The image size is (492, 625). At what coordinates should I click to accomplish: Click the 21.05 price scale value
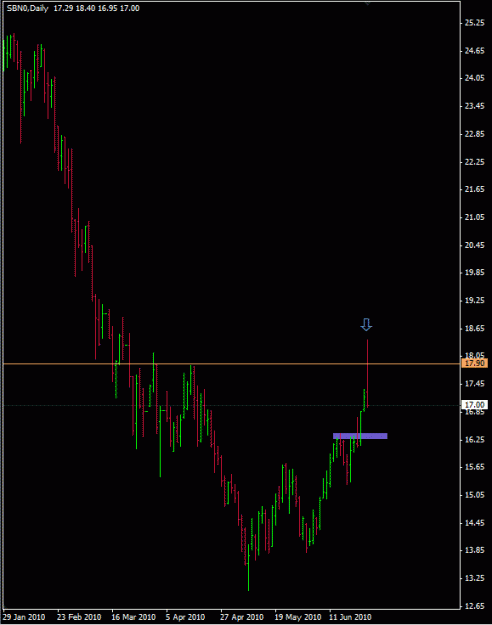point(474,217)
